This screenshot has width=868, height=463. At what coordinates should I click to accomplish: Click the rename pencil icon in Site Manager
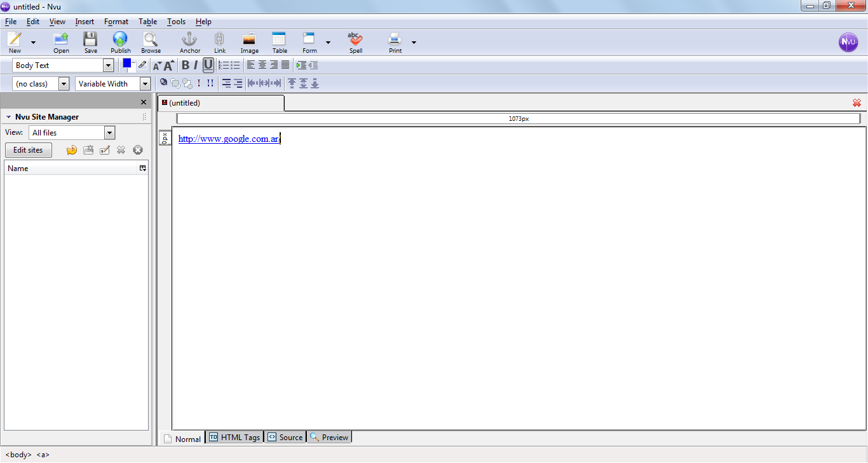[105, 150]
